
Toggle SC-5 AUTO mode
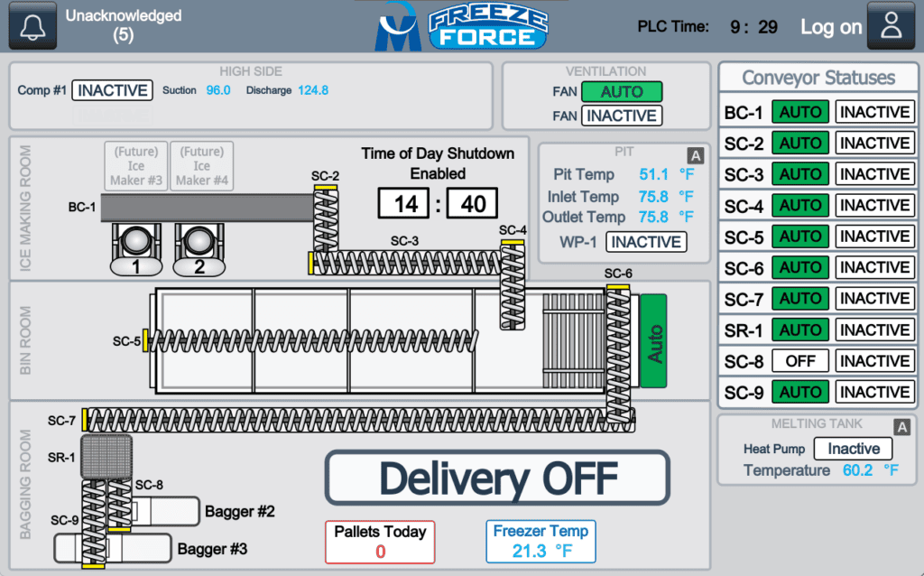point(800,237)
